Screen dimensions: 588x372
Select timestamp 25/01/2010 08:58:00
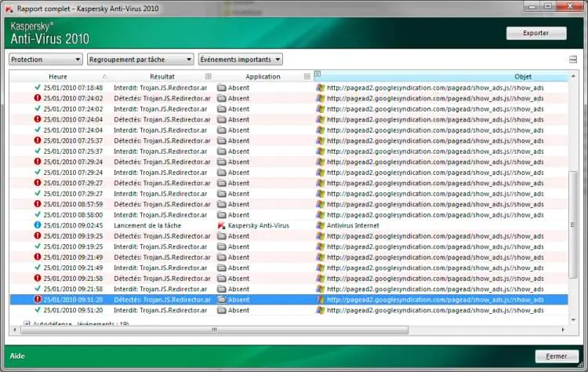[73, 215]
